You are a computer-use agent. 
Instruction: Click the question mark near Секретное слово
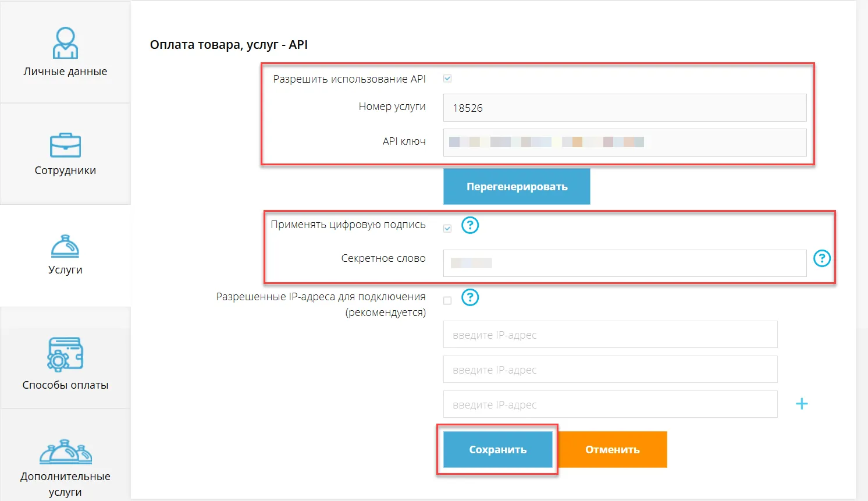click(x=821, y=259)
